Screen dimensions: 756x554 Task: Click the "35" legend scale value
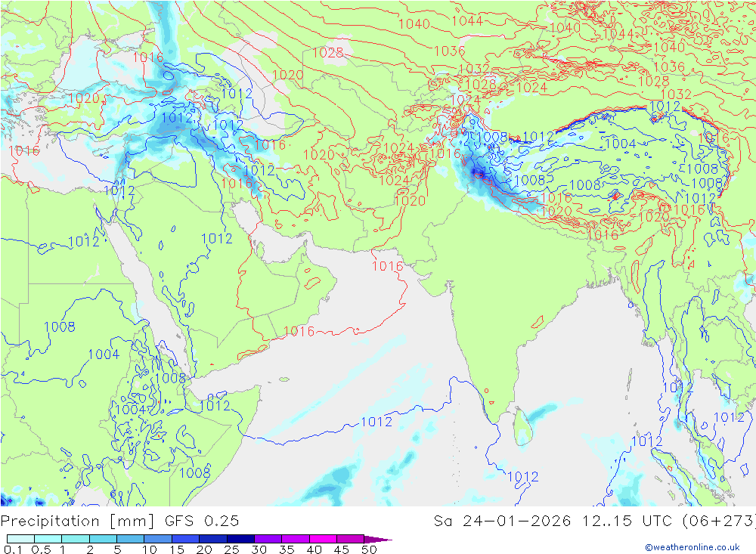287,549
